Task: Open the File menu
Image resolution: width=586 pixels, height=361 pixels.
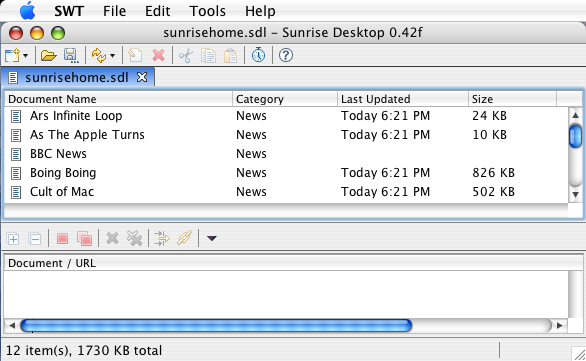Action: click(x=114, y=11)
